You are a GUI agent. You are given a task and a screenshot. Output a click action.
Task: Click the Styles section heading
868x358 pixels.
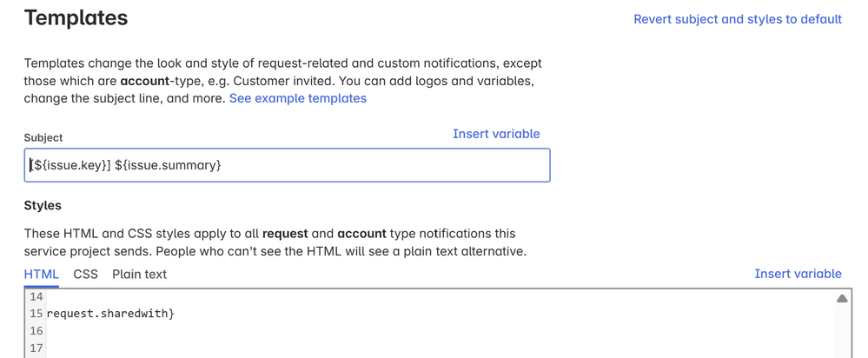click(43, 205)
